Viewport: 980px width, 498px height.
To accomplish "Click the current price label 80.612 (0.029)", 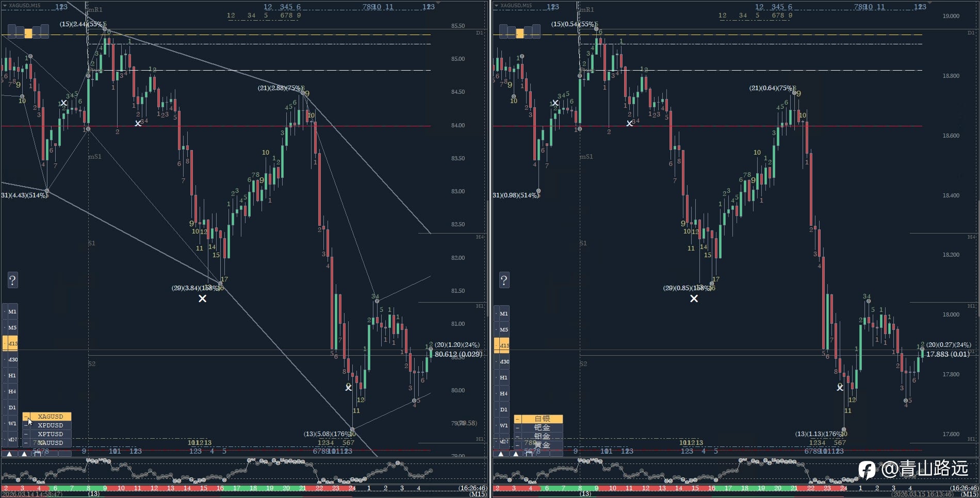I will coord(459,354).
